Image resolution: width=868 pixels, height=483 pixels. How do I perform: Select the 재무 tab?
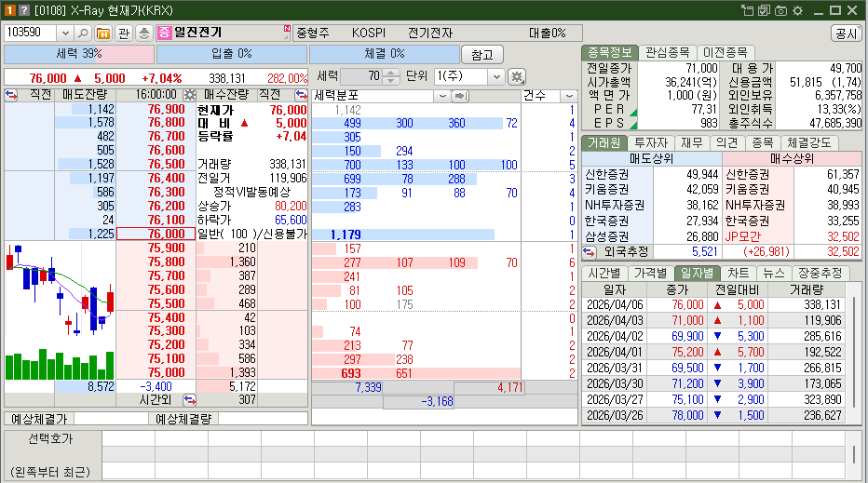[x=692, y=142]
